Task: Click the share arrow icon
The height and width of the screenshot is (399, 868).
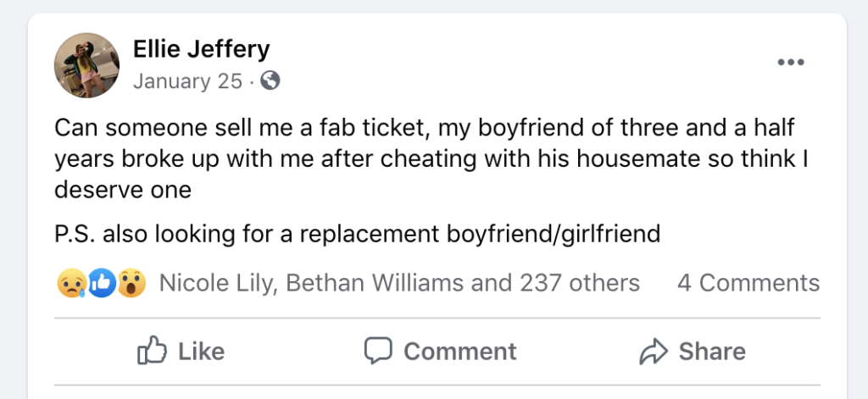Action: tap(654, 351)
